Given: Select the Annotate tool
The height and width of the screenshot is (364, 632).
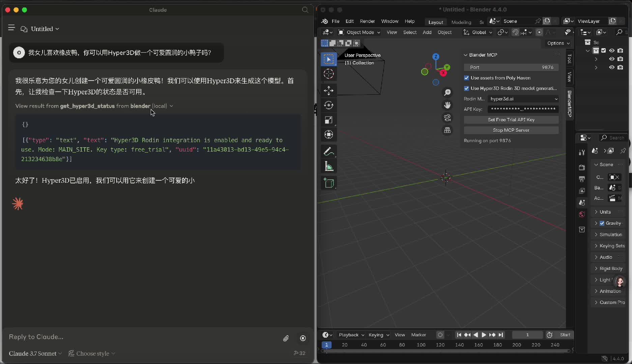Looking at the screenshot, I should pos(328,151).
